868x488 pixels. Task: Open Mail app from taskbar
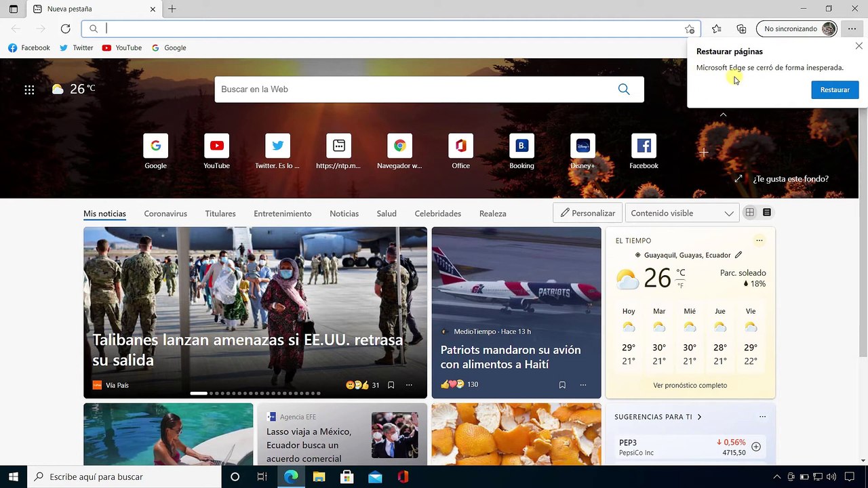click(375, 476)
